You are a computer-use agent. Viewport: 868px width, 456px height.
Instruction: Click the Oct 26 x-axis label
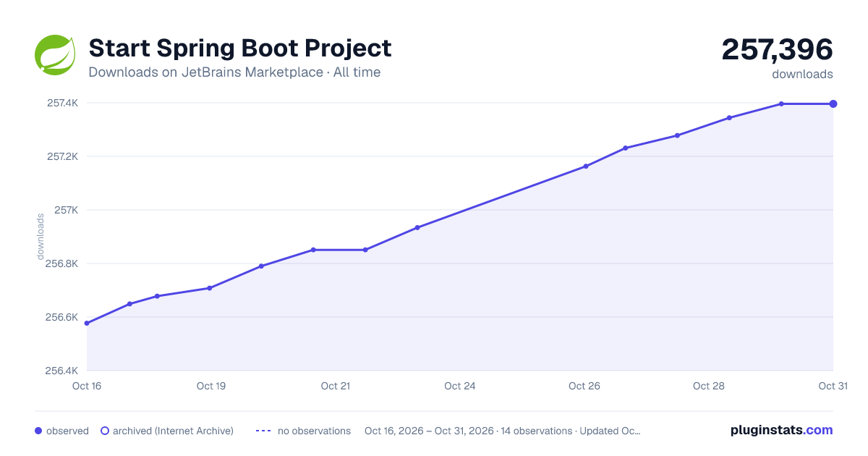[x=584, y=386]
